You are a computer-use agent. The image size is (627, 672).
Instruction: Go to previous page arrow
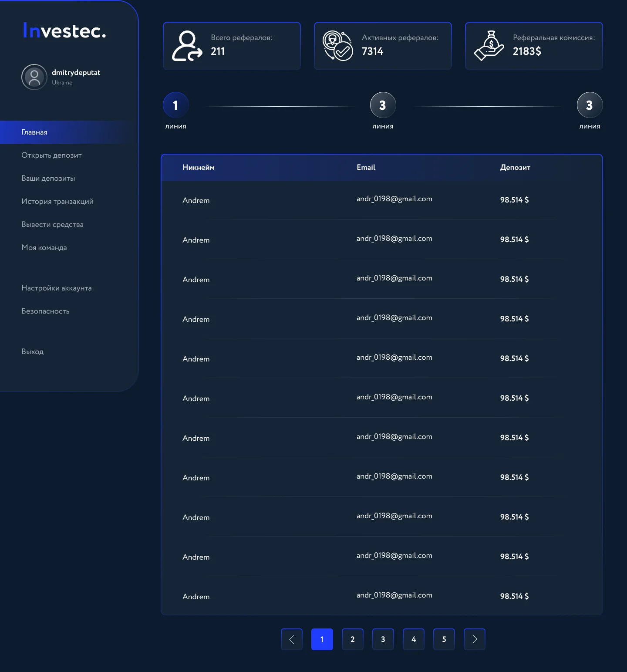292,639
